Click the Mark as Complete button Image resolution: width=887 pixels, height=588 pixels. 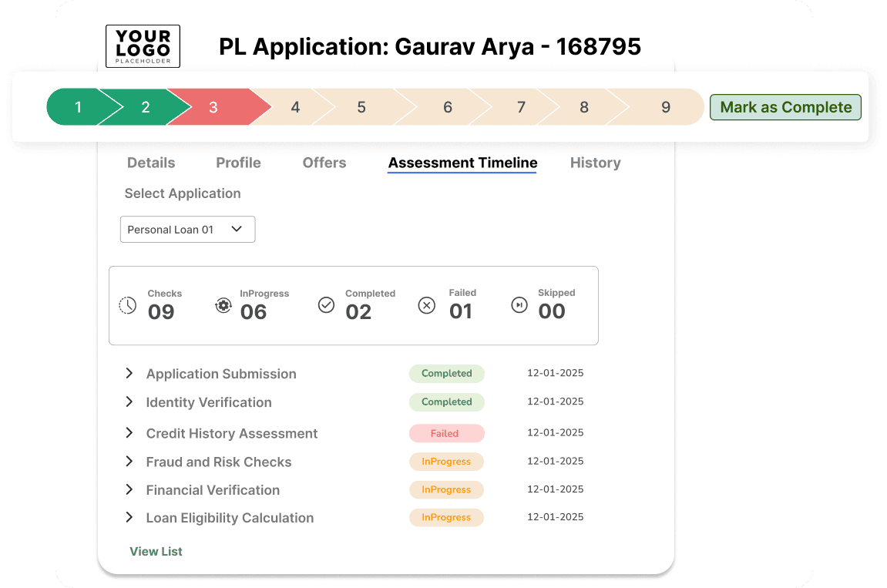click(785, 107)
